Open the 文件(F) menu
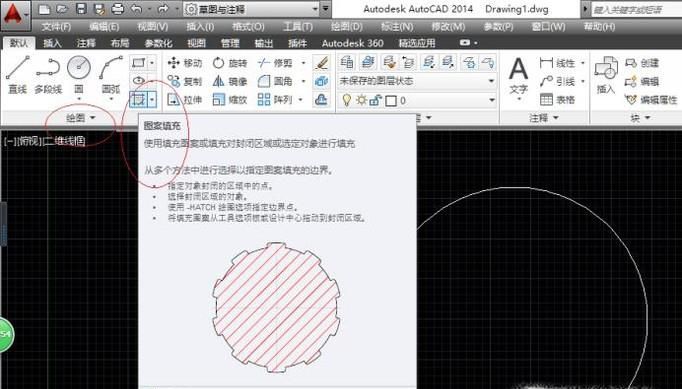 click(57, 27)
